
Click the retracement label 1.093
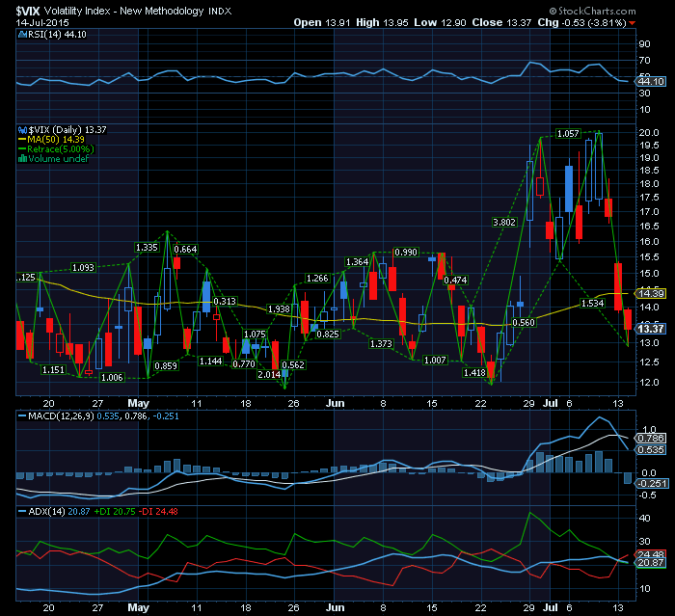point(83,267)
